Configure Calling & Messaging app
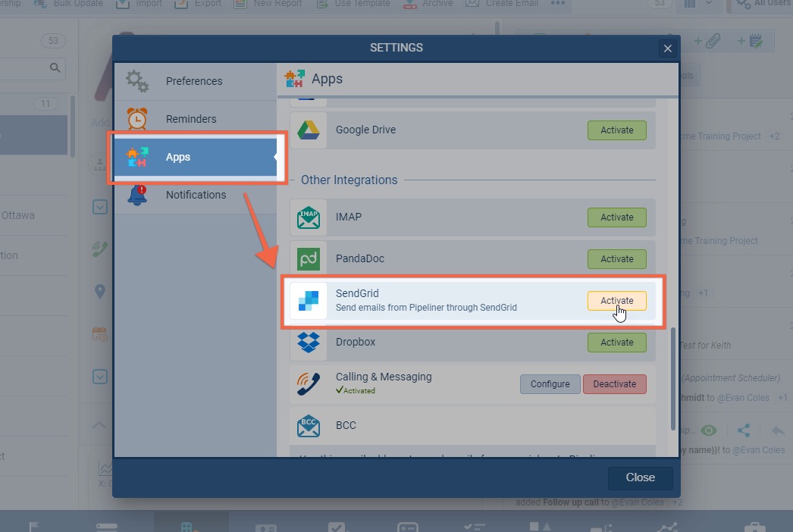 [x=550, y=384]
